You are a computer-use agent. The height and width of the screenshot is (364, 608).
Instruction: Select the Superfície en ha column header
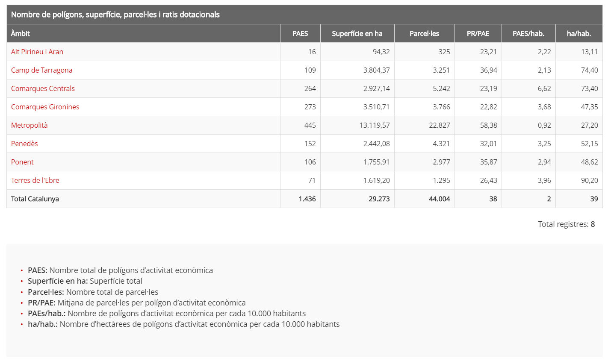pos(357,33)
